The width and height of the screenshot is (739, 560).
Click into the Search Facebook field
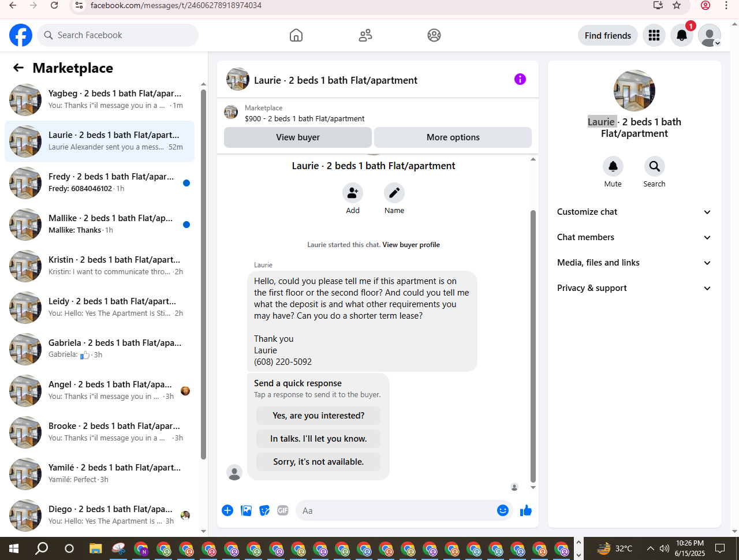coord(118,35)
